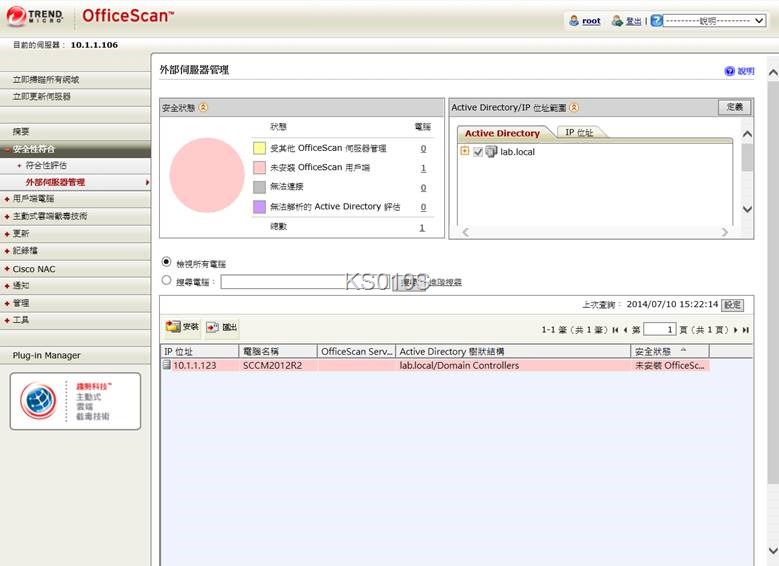Expand the lab.local tree node
779x566 pixels.
coord(465,152)
